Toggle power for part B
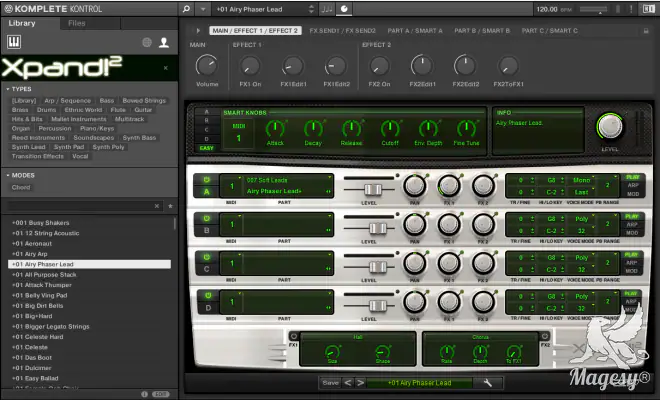 (207, 219)
